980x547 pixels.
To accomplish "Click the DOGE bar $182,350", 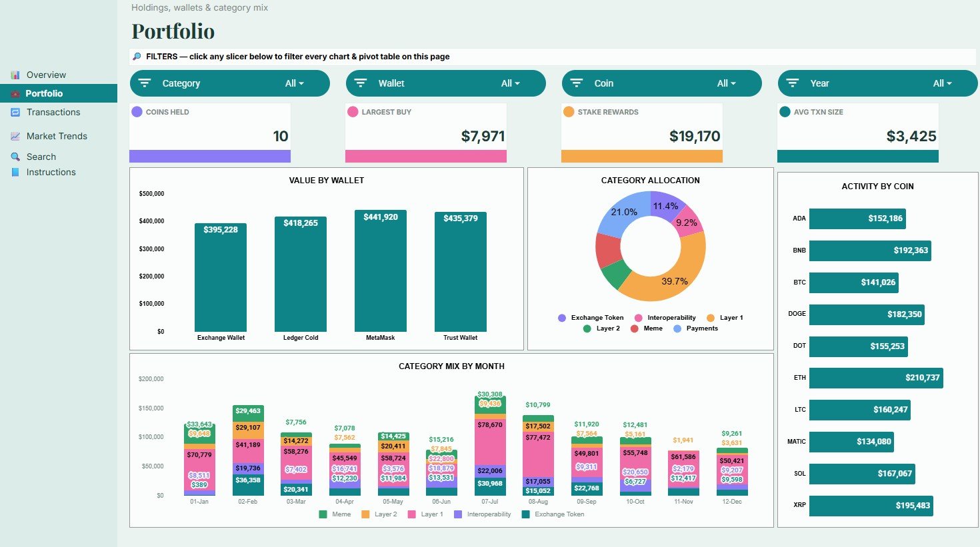I will (x=867, y=314).
